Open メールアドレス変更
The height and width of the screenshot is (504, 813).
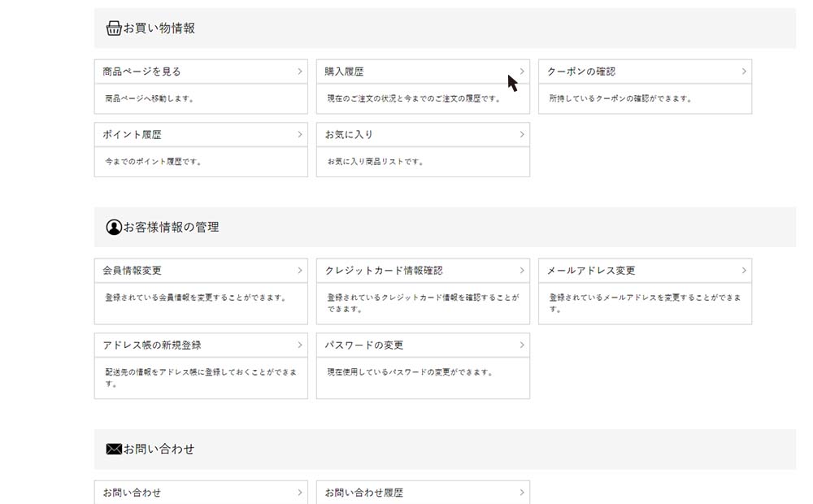[x=593, y=271]
